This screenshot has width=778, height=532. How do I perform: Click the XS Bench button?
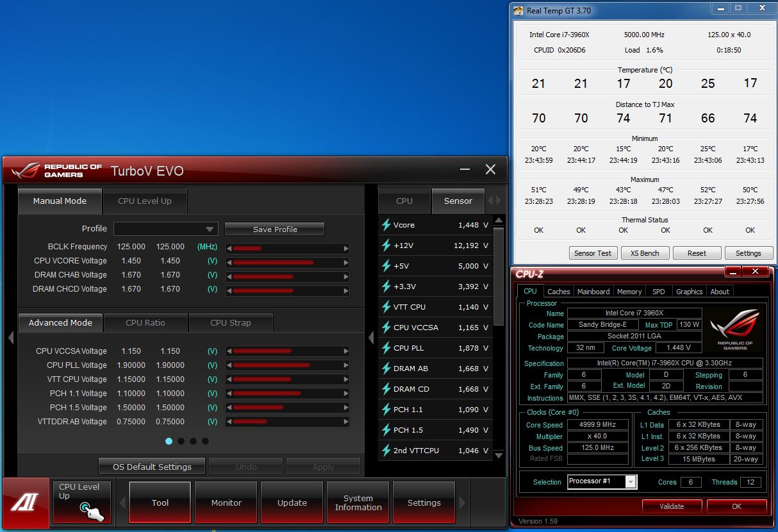(645, 253)
